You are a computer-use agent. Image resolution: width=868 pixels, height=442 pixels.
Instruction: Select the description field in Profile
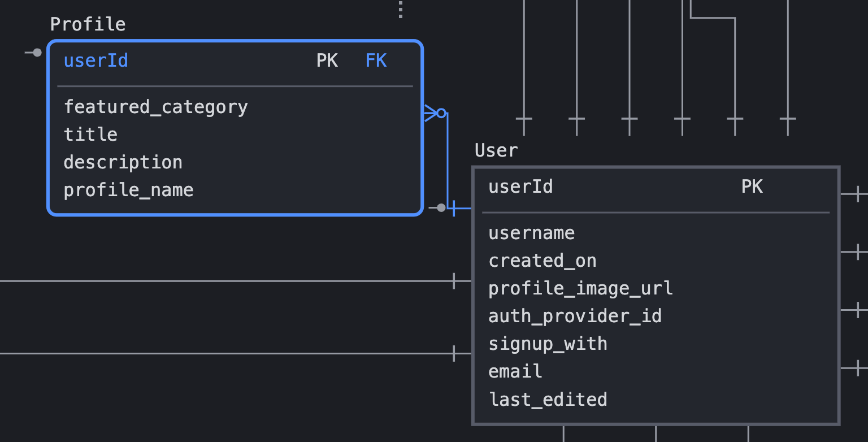(123, 162)
